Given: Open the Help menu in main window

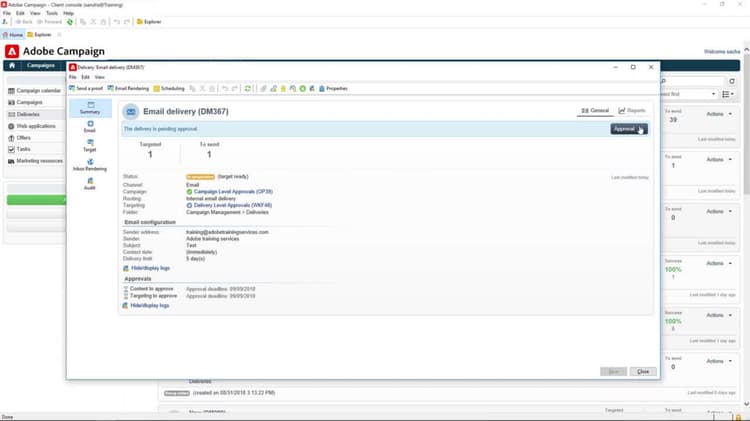Looking at the screenshot, I should 68,13.
